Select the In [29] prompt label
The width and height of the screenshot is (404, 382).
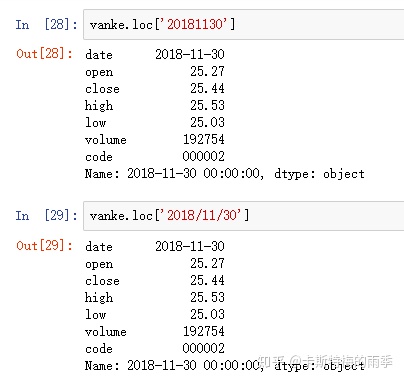[x=46, y=216]
